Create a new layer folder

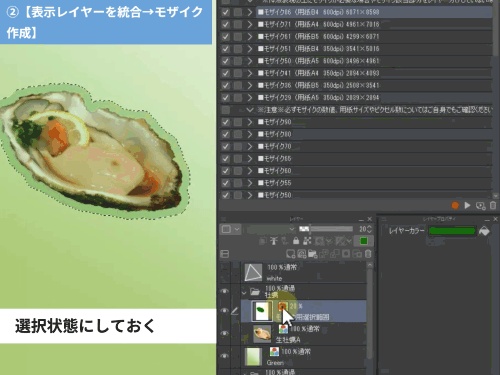(313, 254)
